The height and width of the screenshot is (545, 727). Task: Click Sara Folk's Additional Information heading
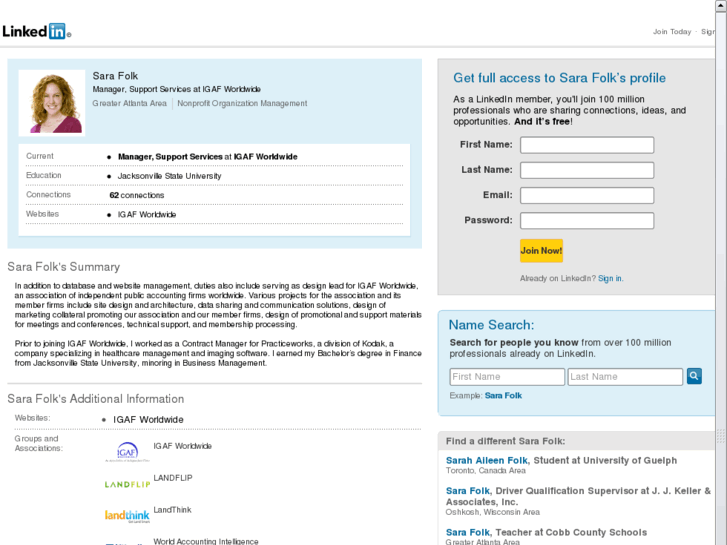pos(96,399)
